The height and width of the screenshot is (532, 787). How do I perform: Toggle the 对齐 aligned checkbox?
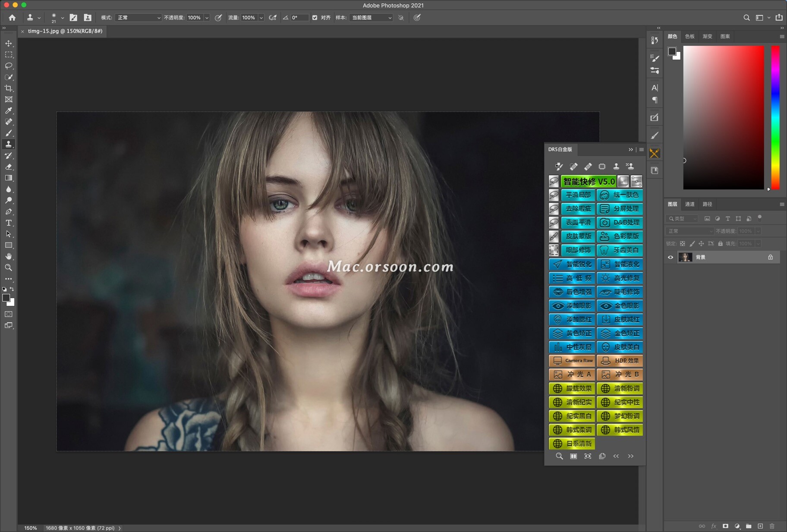[315, 18]
